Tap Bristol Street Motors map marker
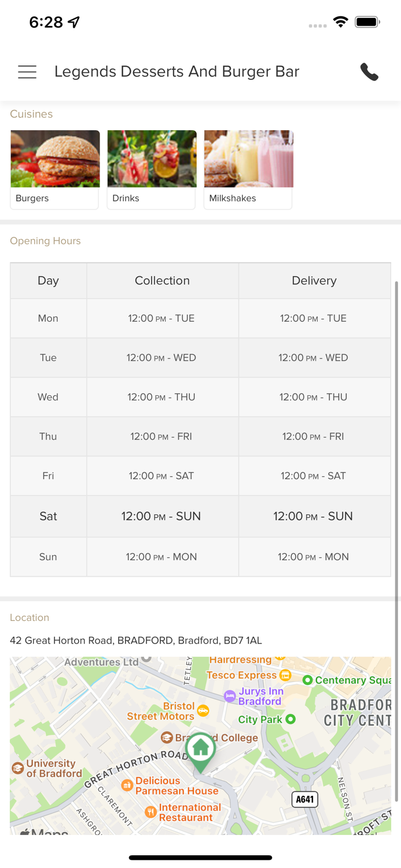 pyautogui.click(x=203, y=710)
